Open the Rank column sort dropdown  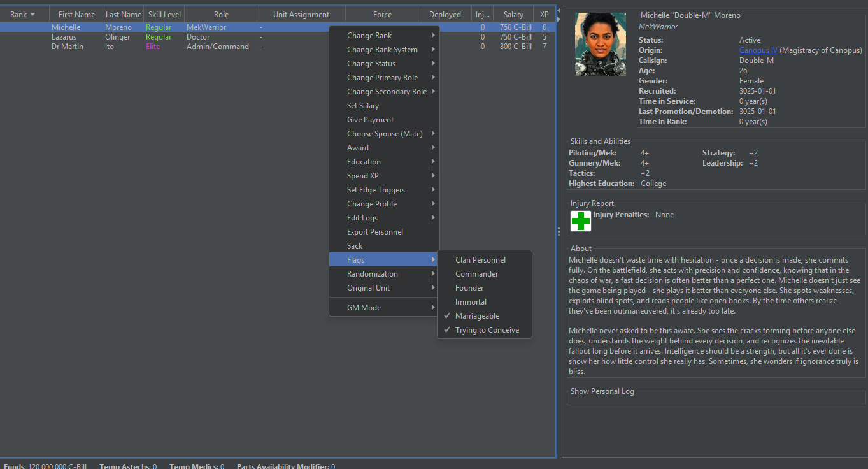coord(23,13)
